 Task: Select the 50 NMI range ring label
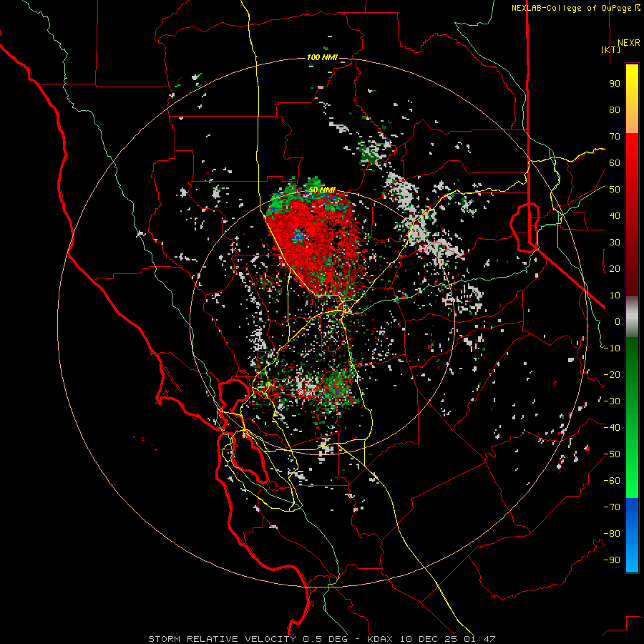[322, 190]
